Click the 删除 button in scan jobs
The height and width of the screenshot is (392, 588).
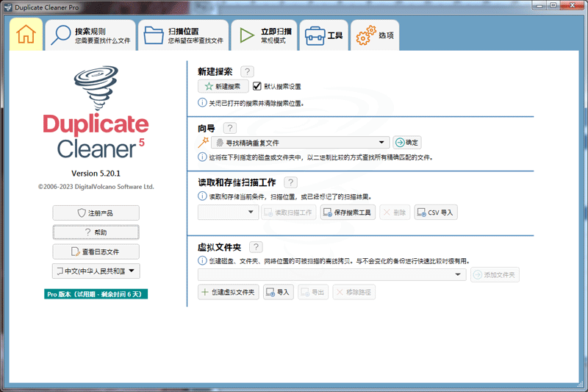coord(395,213)
